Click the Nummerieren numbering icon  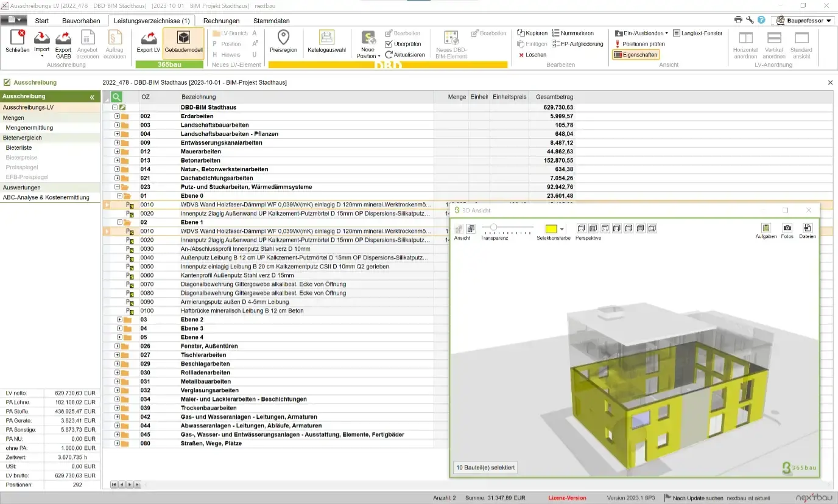click(x=556, y=33)
